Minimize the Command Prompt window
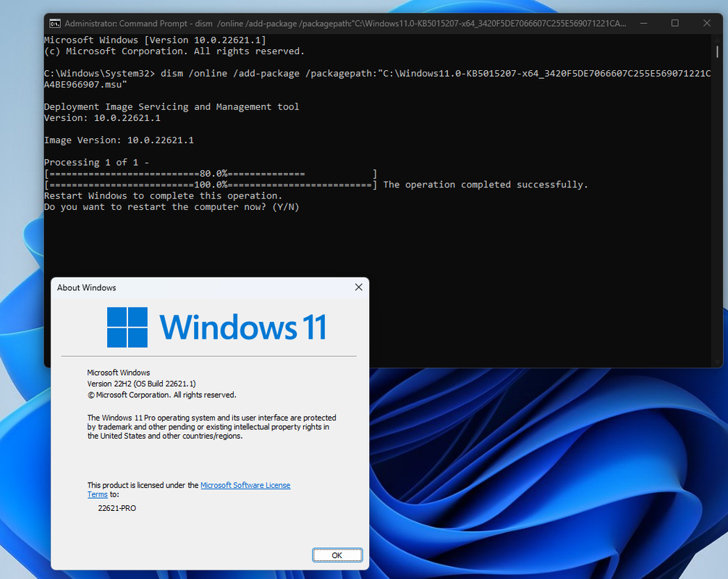Screen dimensions: 728x579 tap(643, 23)
